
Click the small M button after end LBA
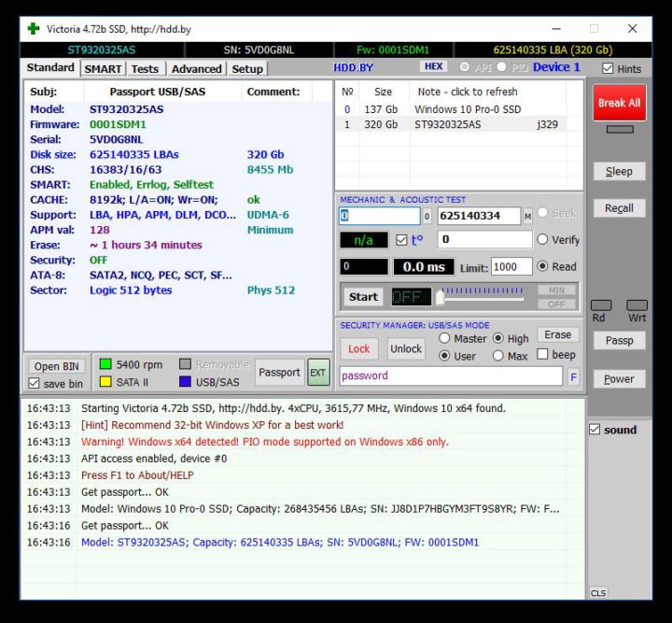coord(527,215)
